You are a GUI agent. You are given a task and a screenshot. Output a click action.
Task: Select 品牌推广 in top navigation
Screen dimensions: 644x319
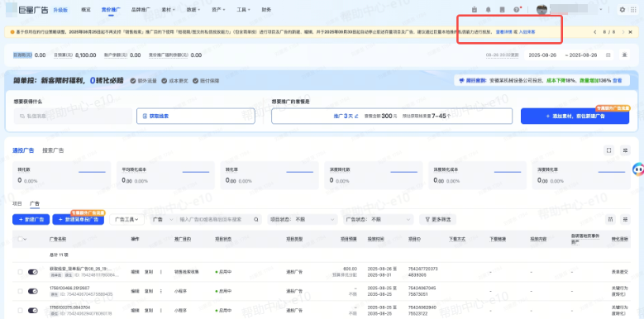click(x=141, y=9)
